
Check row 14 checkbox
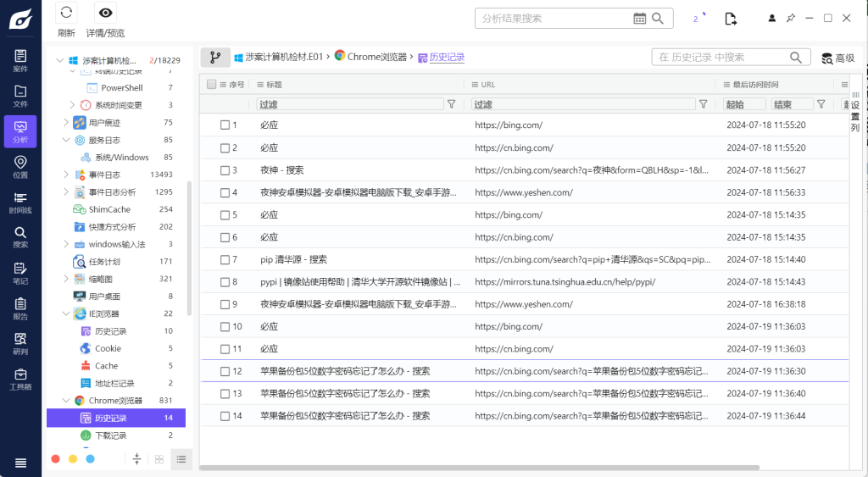[225, 416]
